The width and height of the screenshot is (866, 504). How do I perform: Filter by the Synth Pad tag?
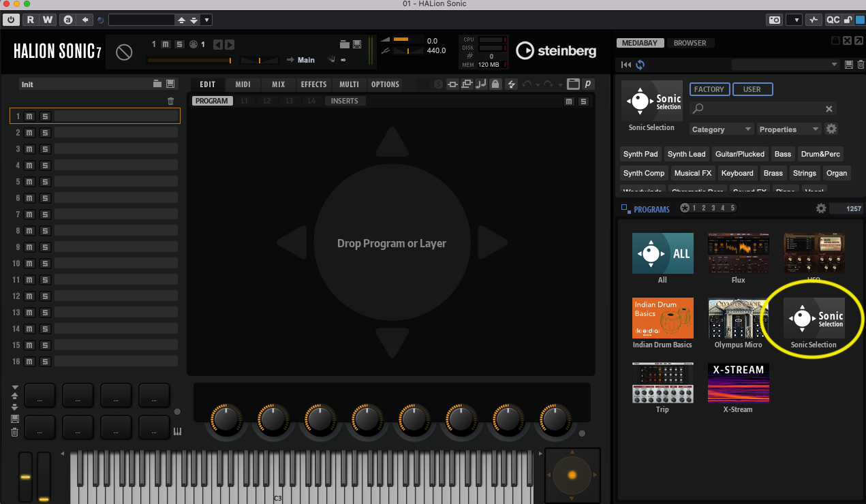point(640,154)
